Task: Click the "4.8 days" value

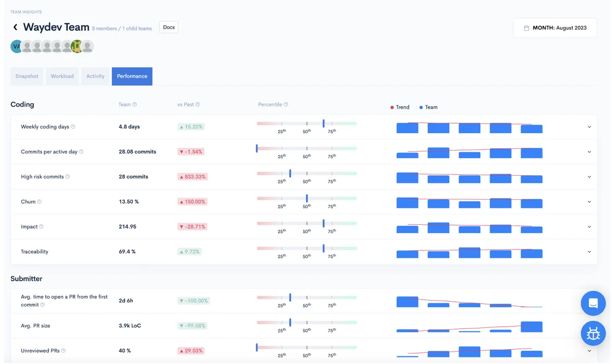Action: pyautogui.click(x=129, y=127)
